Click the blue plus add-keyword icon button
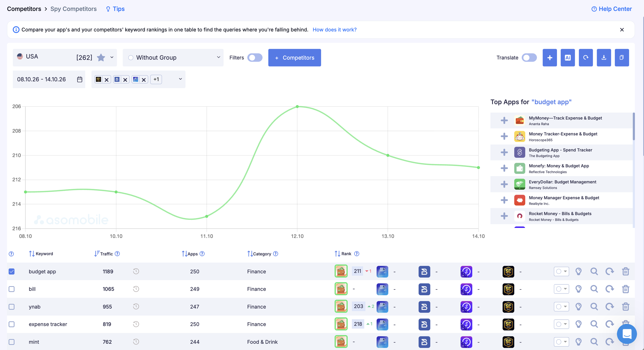 tap(550, 58)
